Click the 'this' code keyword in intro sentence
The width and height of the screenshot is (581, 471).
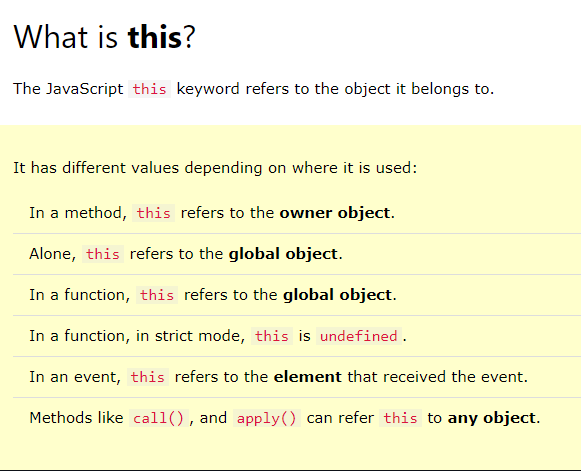pyautogui.click(x=149, y=89)
